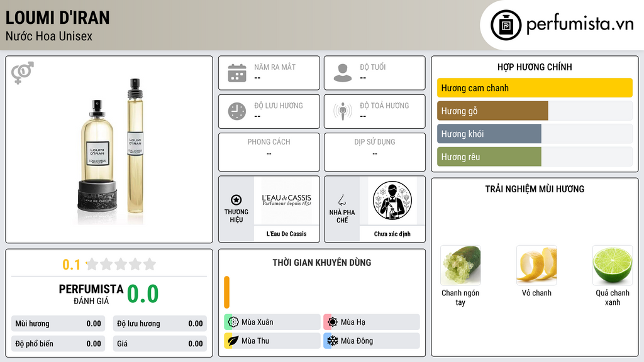Viewport: 644px width, 362px height.
Task: Click the Perfumista đánh giá label
Action: (x=91, y=294)
